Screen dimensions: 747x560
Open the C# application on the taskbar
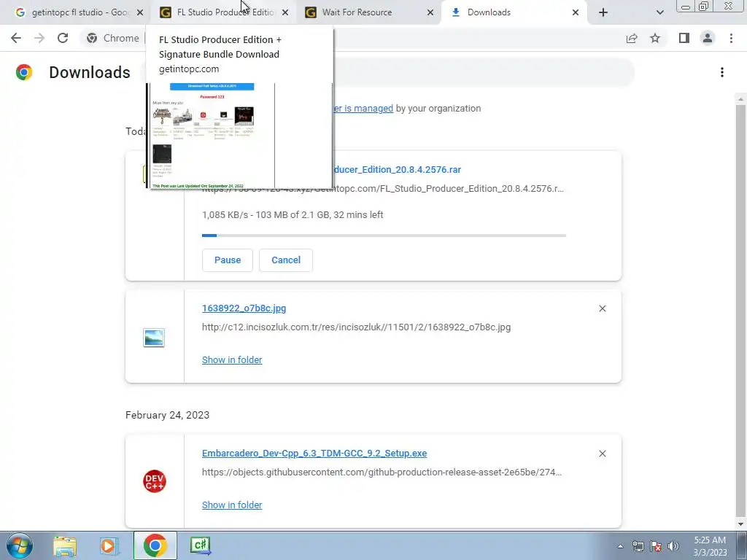point(201,545)
